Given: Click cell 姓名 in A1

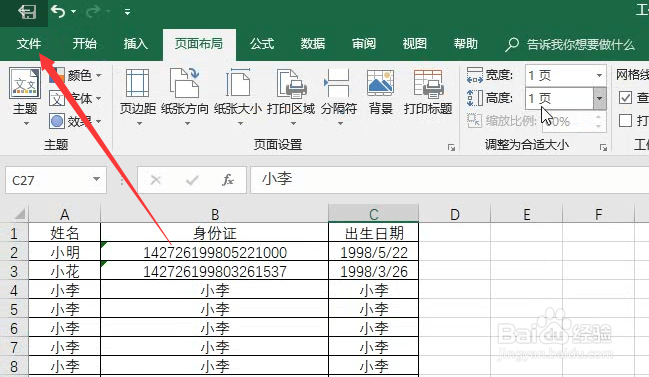Looking at the screenshot, I should (x=65, y=233).
